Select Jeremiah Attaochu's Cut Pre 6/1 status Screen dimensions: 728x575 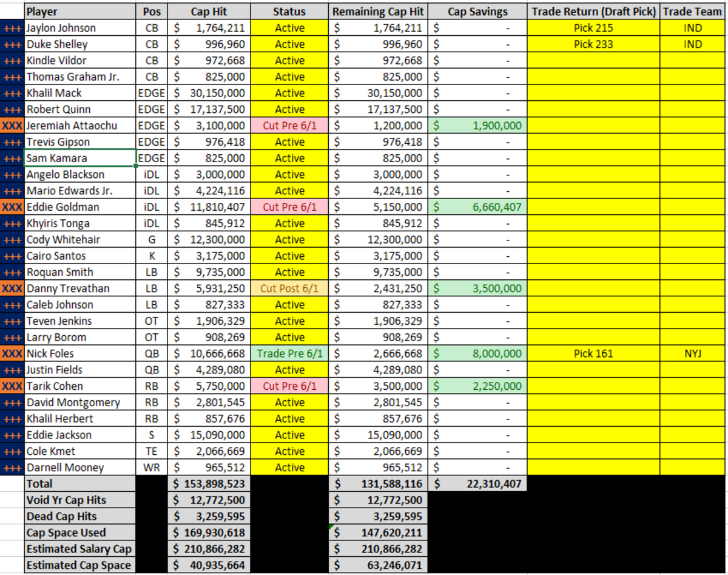pyautogui.click(x=289, y=126)
